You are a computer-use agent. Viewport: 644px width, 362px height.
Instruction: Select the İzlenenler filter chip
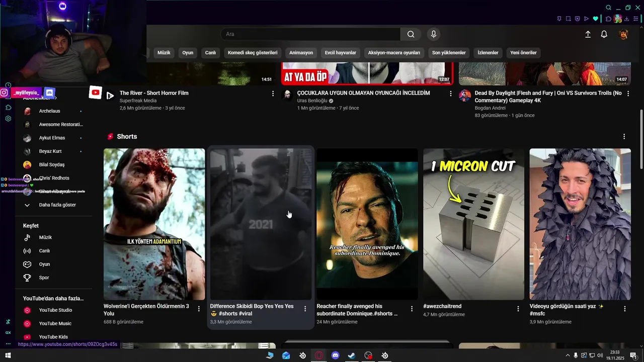(488, 52)
